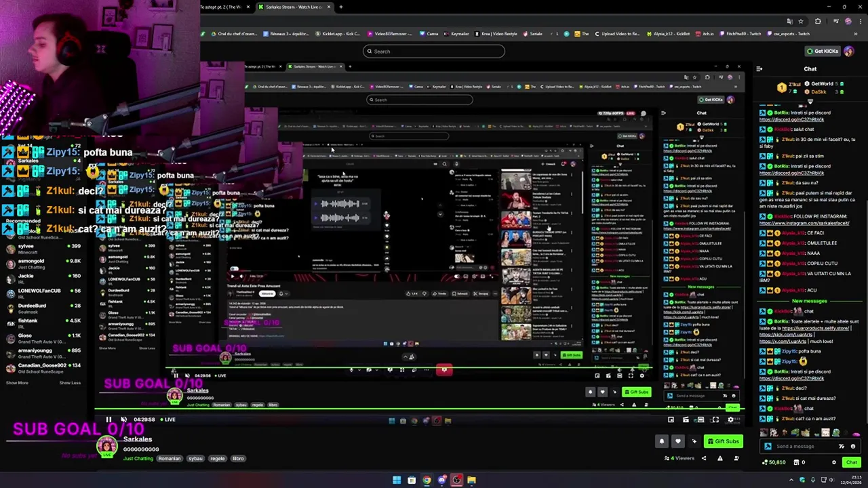Open the Sarkales streamer avatar
Viewport: 868px width, 488px height.
tap(106, 445)
